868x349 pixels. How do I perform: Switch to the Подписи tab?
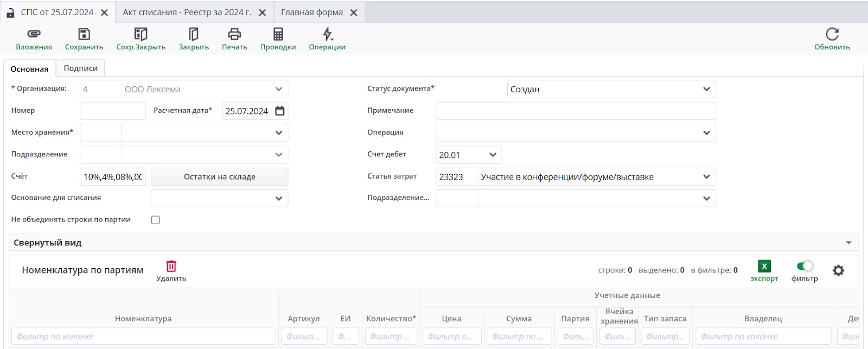80,68
